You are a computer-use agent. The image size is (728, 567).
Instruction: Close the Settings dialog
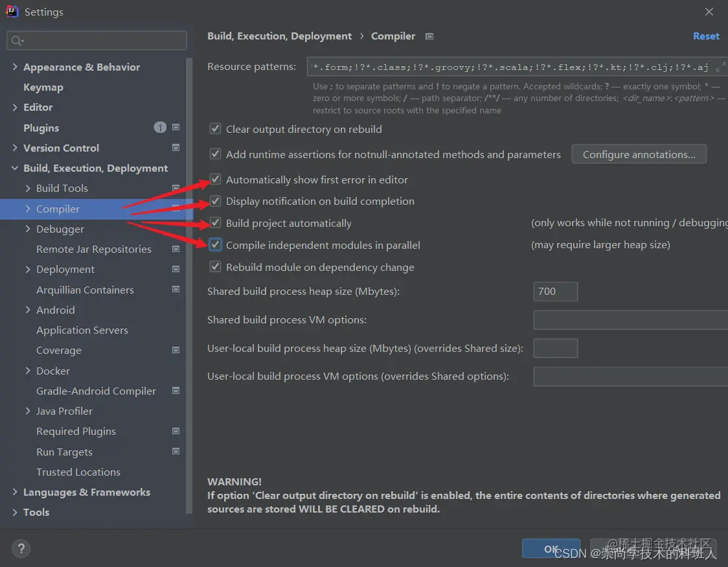coord(709,12)
